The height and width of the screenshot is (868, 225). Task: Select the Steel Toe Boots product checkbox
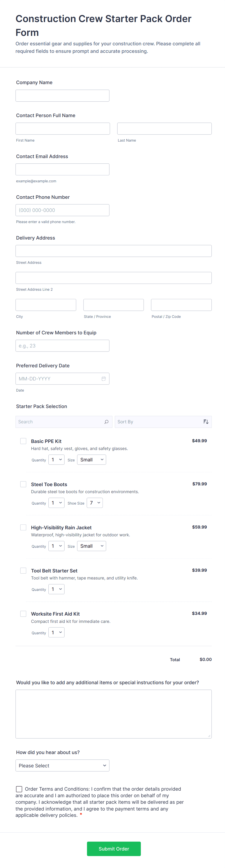[x=23, y=484]
